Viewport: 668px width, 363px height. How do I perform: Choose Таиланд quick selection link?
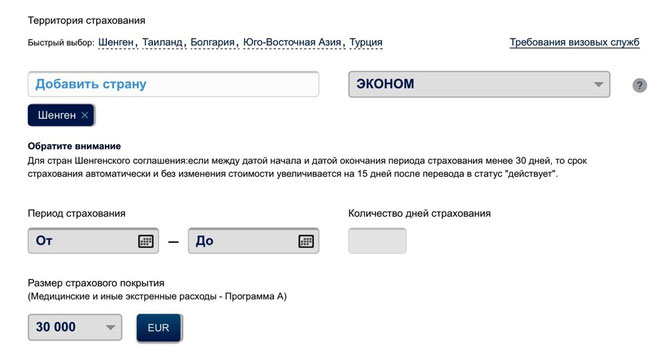pos(162,42)
